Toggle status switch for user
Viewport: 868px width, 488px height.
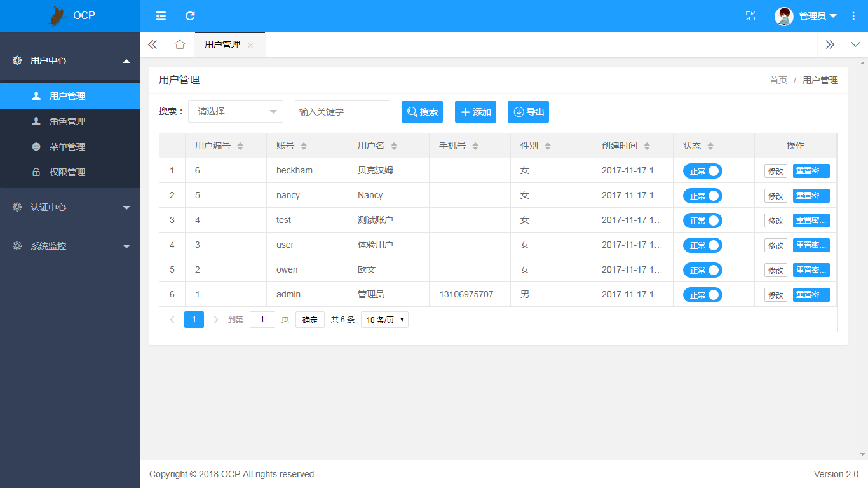click(x=703, y=245)
